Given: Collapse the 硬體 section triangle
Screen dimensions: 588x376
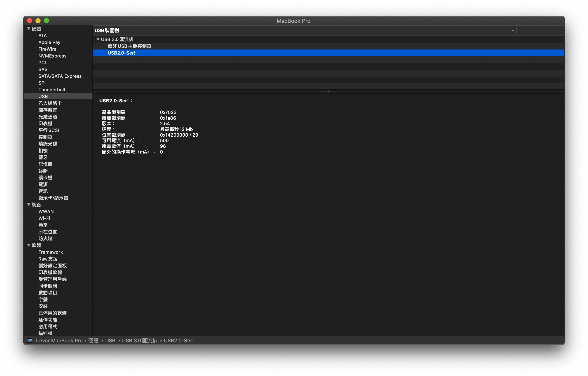Looking at the screenshot, I should 29,29.
